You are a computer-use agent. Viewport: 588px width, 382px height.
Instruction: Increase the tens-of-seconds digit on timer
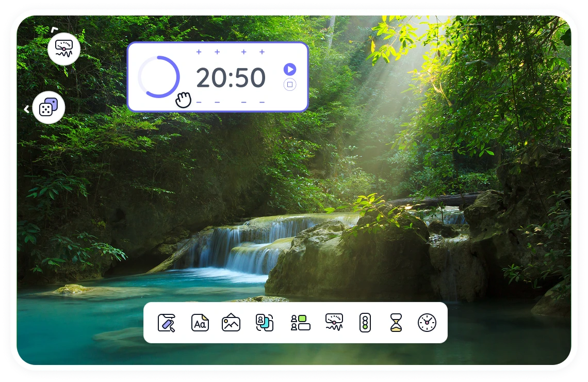[244, 52]
